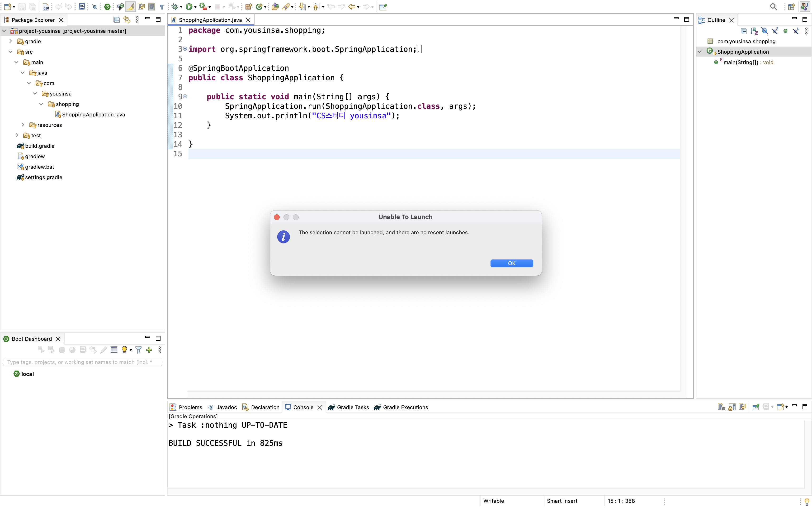Open search using the magnifier in the top-right

(x=773, y=7)
